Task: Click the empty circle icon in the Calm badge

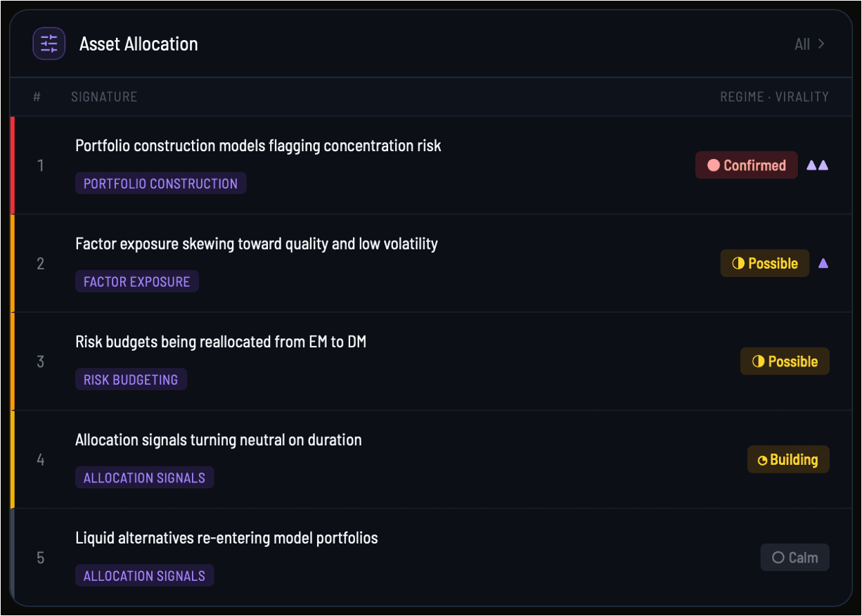Action: click(x=778, y=558)
